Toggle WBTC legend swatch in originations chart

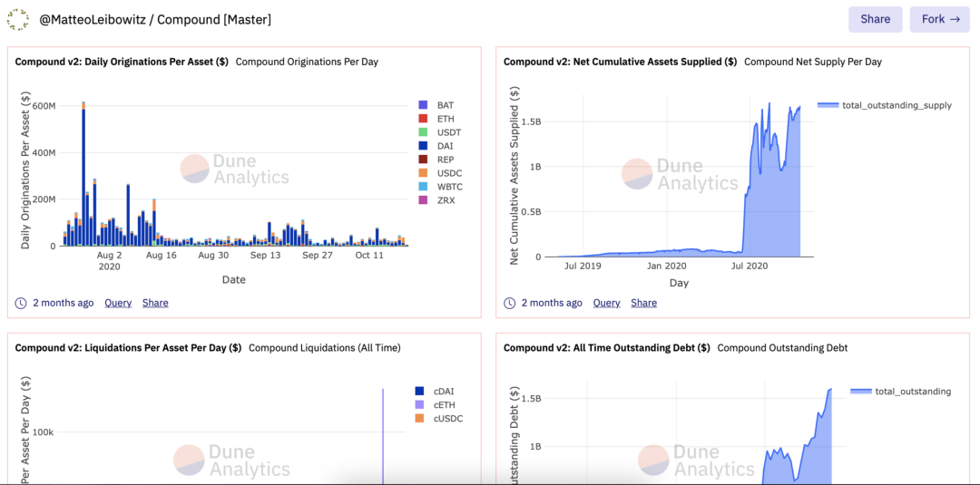click(x=423, y=187)
